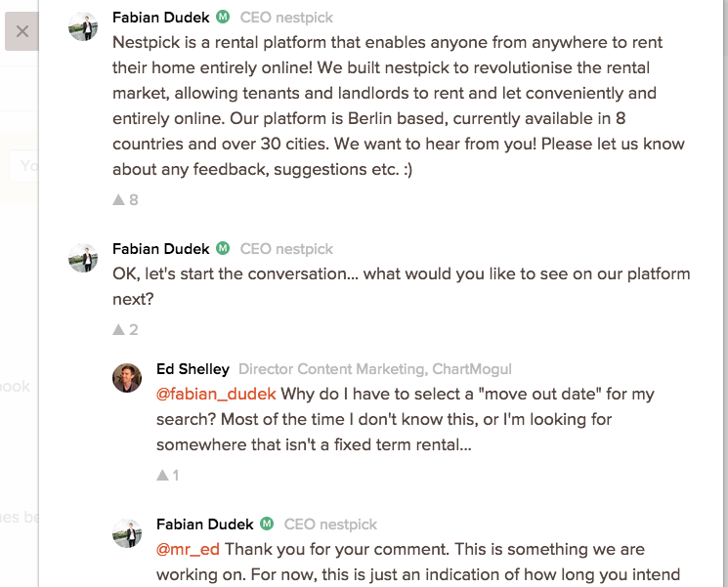Click Ed Shelley's profile avatar

point(127,378)
